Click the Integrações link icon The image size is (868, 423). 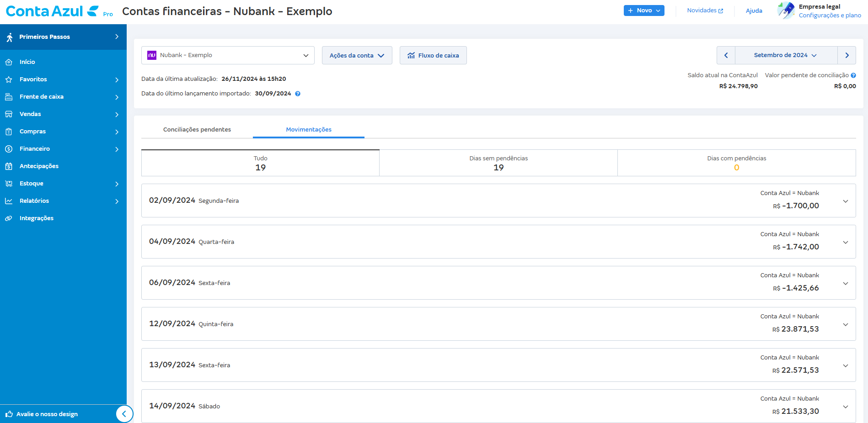click(x=9, y=218)
